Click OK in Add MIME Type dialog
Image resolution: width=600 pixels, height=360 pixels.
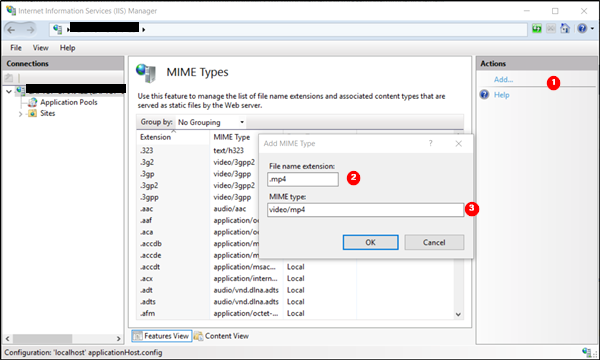(x=370, y=243)
